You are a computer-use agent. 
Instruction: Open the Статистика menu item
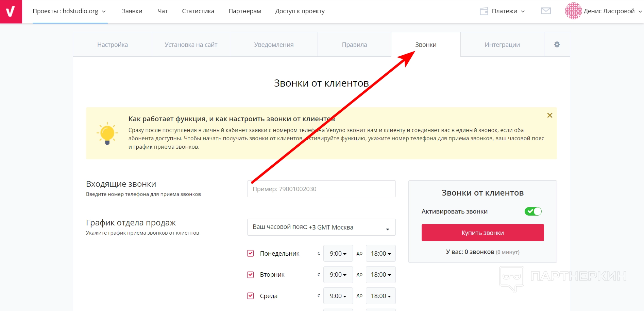pyautogui.click(x=198, y=11)
